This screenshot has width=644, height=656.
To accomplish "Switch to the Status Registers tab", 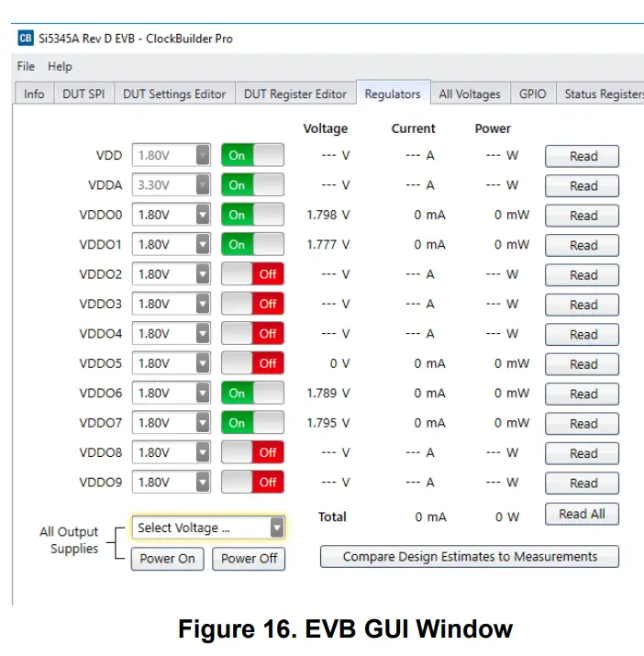I will click(x=601, y=94).
